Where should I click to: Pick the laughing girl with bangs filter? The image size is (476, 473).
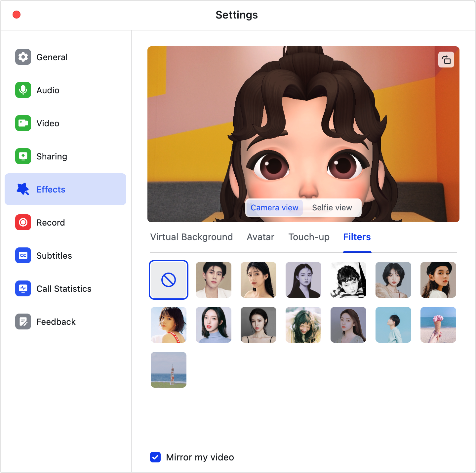tap(303, 325)
